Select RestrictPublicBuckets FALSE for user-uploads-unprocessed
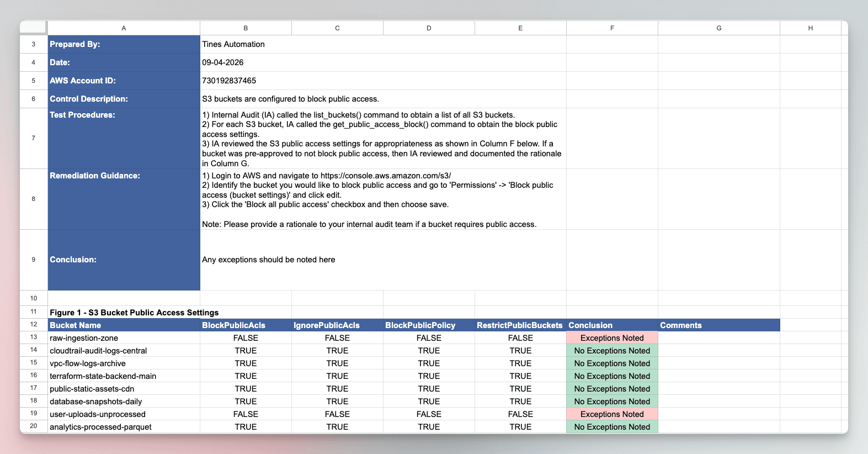Image resolution: width=868 pixels, height=454 pixels. (520, 414)
